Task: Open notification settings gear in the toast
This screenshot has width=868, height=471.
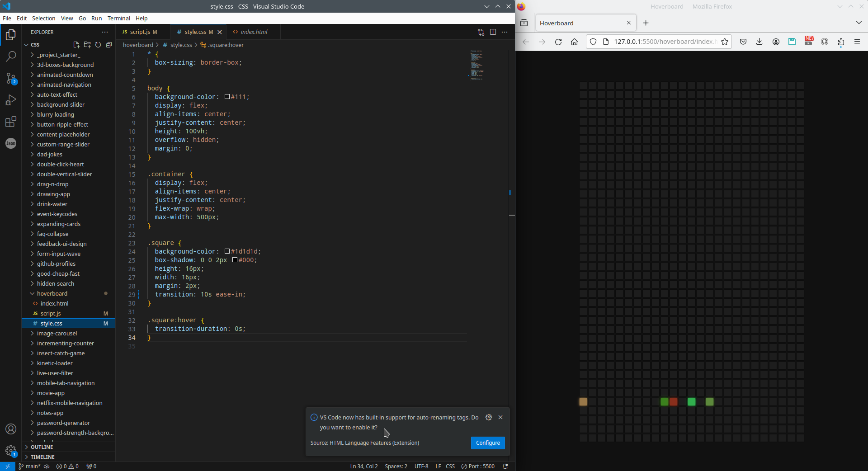Action: click(x=489, y=417)
